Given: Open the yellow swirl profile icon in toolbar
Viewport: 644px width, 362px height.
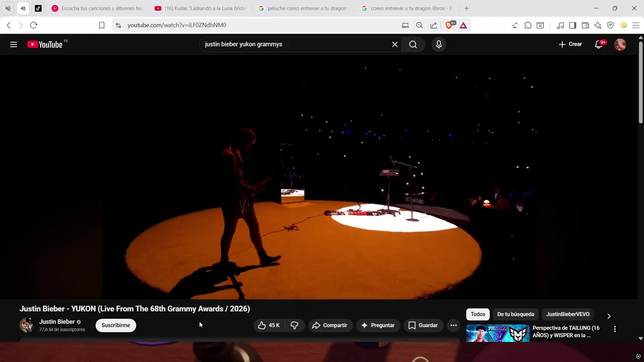Looking at the screenshot, I should [623, 25].
